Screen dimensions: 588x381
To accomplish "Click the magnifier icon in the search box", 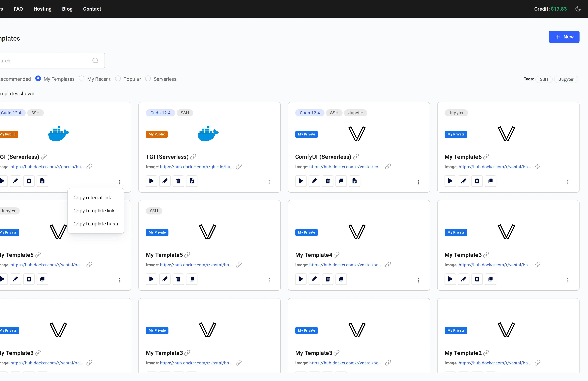I will (x=95, y=61).
